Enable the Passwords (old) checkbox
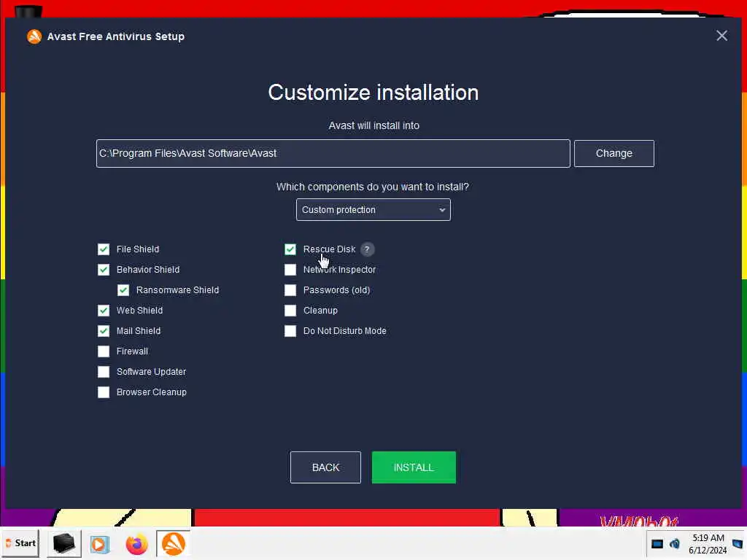Screen dimensions: 747x560 click(x=290, y=290)
